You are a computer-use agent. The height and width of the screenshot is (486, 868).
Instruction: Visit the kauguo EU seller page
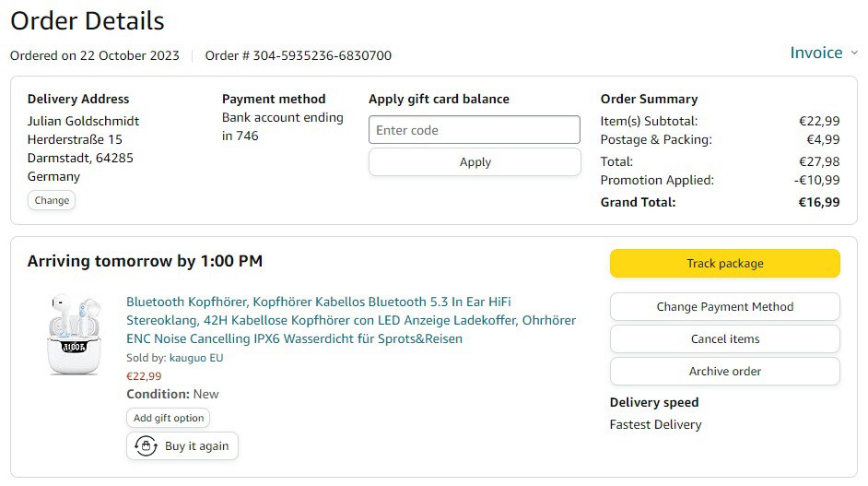tap(196, 358)
